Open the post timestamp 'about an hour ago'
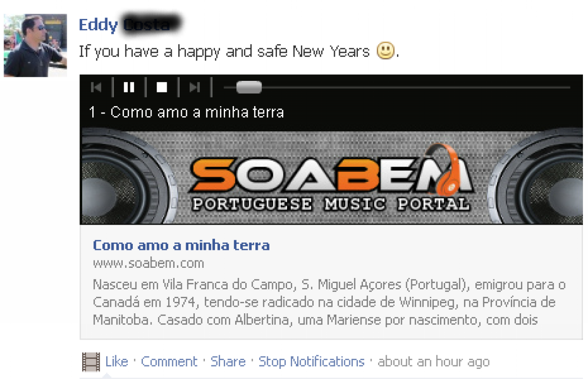Image resolution: width=588 pixels, height=379 pixels. (434, 362)
